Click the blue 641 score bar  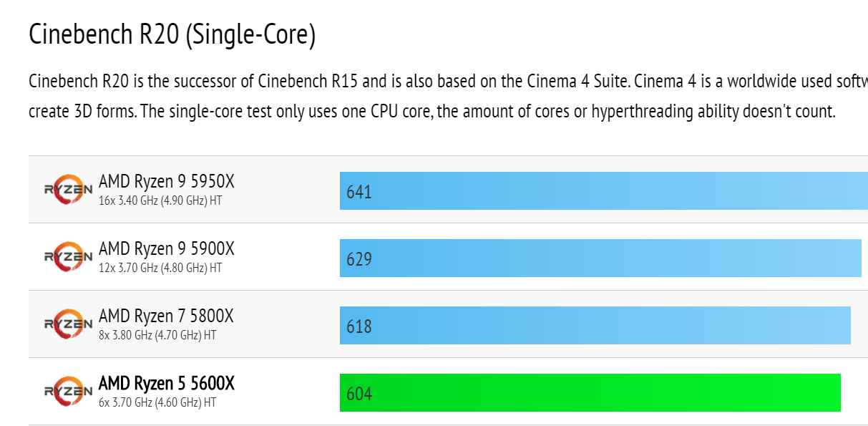pos(603,191)
